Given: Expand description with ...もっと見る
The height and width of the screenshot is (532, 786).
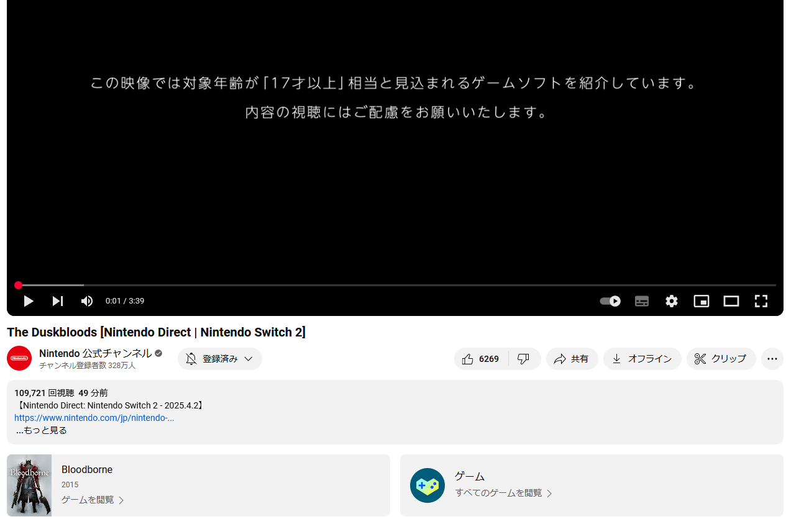Looking at the screenshot, I should click(42, 430).
